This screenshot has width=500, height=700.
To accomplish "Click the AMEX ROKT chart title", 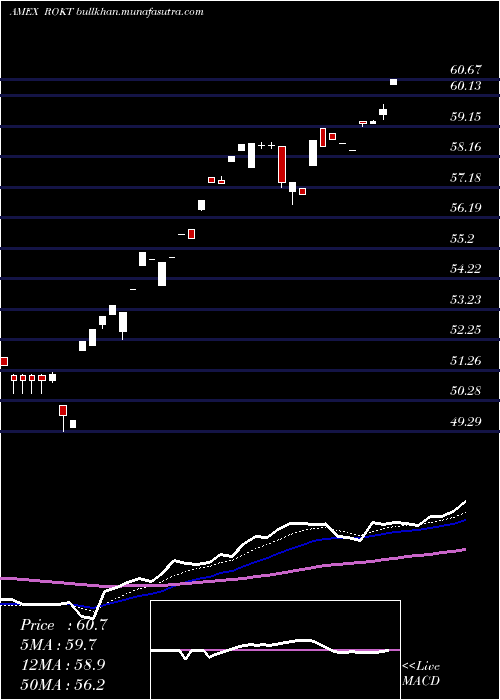I will pyautogui.click(x=42, y=12).
